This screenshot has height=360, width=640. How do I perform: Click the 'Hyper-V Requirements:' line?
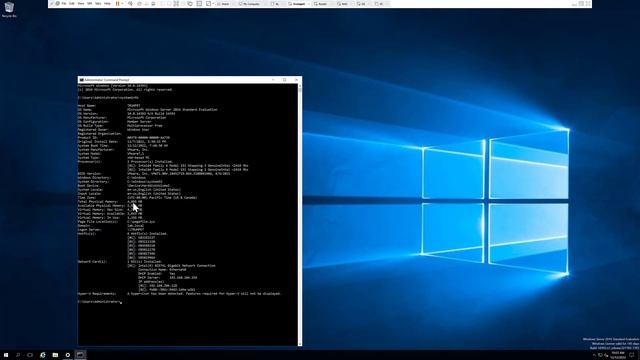click(179, 294)
